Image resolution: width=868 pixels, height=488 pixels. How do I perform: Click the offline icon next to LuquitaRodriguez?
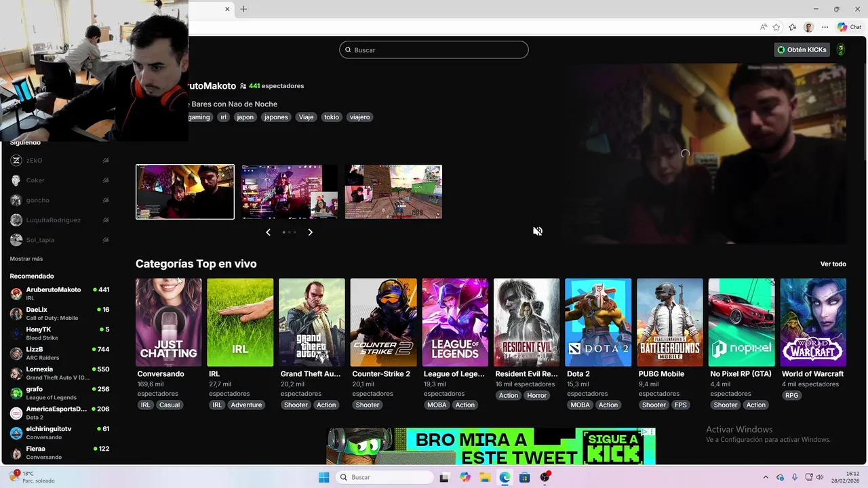pos(106,220)
